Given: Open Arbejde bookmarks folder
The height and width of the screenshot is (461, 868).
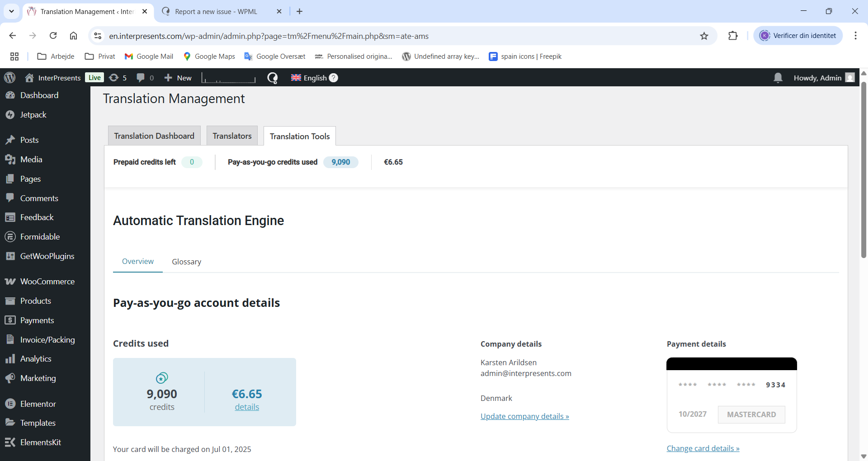Looking at the screenshot, I should point(56,56).
